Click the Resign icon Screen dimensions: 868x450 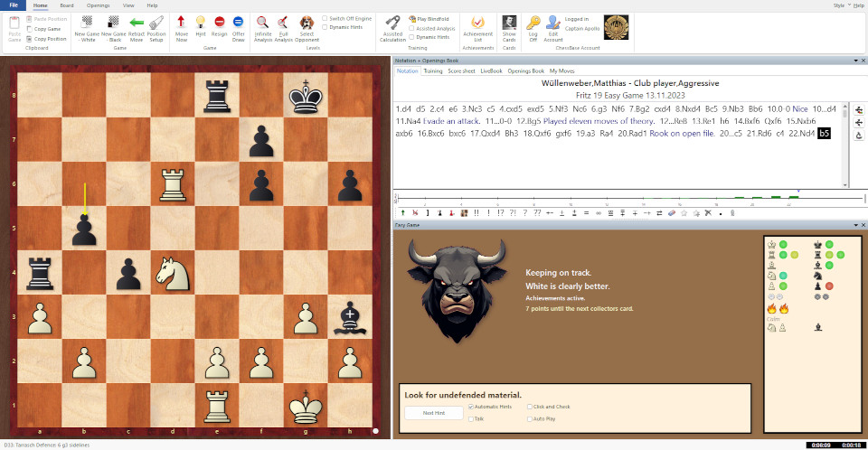point(219,25)
